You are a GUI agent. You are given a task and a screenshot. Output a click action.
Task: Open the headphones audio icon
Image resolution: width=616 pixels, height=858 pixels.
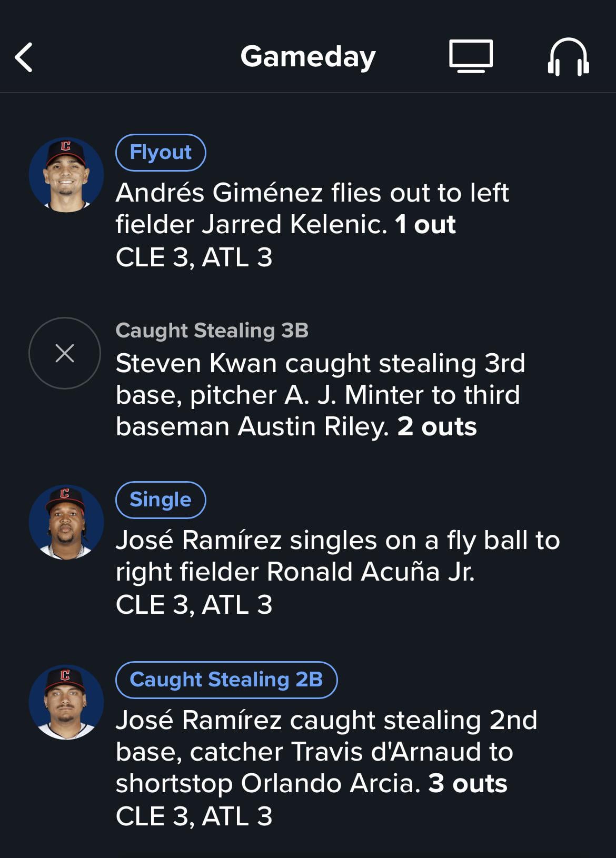pyautogui.click(x=568, y=57)
